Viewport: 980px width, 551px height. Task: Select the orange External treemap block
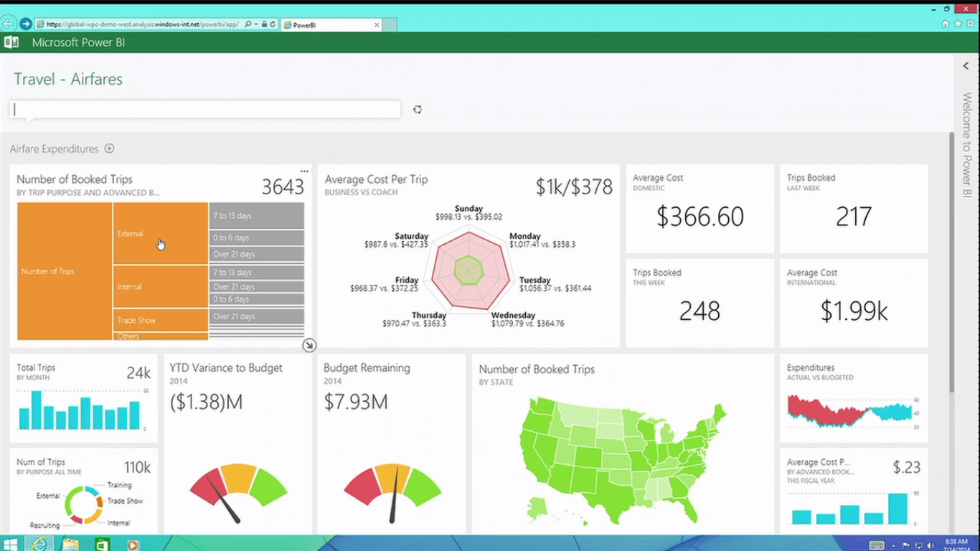pos(160,233)
